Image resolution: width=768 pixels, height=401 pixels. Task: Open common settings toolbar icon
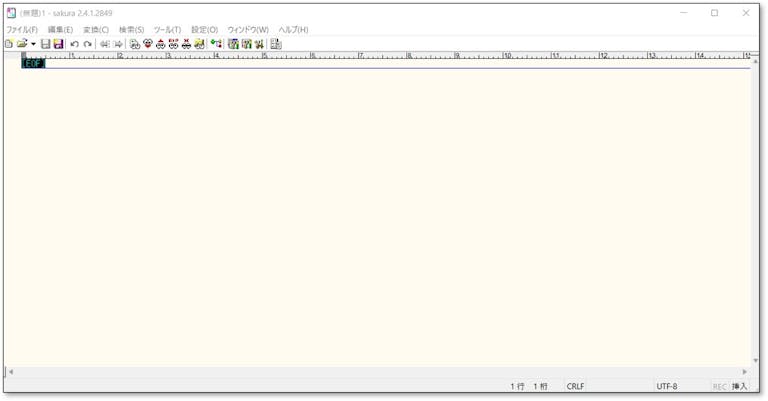pos(259,44)
